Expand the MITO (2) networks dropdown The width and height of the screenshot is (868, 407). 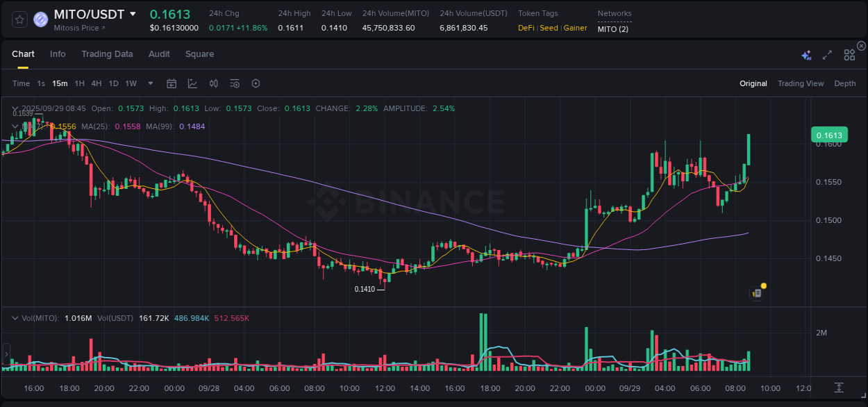point(615,29)
